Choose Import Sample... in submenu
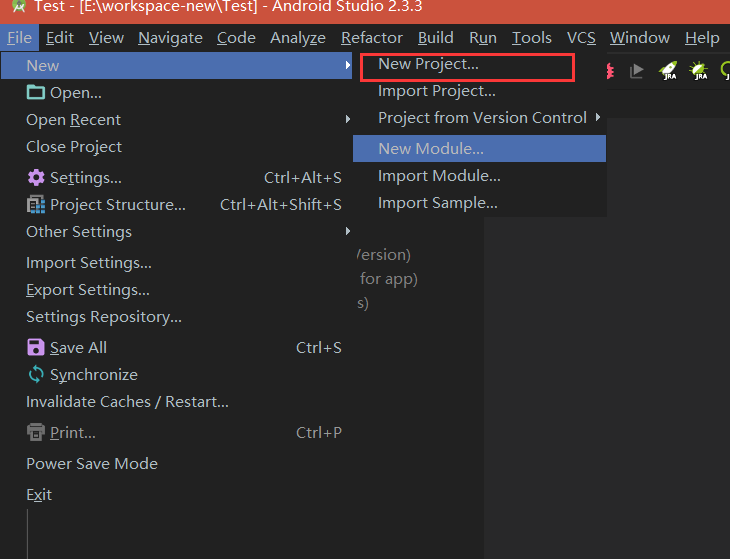730x559 pixels. (480, 202)
